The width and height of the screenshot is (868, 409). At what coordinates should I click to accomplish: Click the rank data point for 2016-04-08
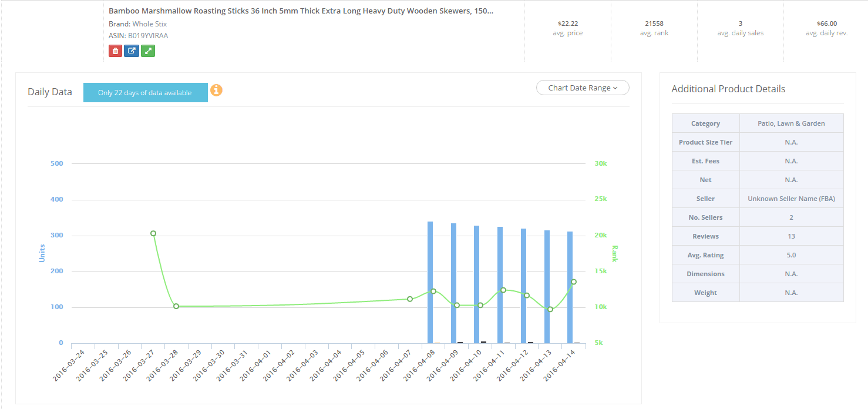click(433, 291)
